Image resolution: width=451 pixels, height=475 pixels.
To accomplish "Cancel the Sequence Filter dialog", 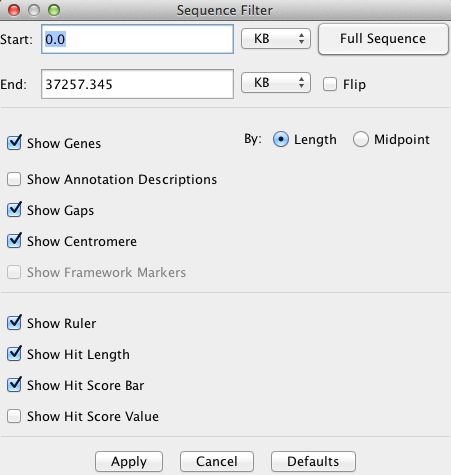I will (217, 461).
